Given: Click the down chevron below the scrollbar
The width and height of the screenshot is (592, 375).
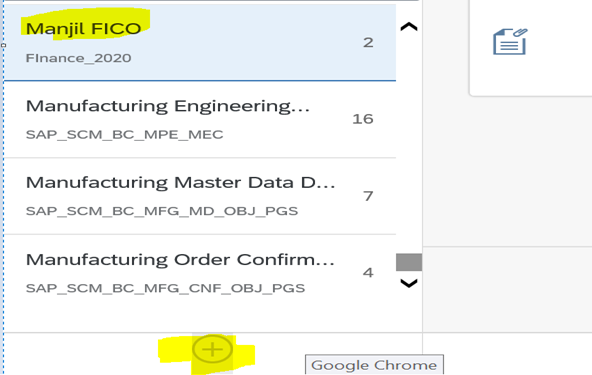Looking at the screenshot, I should pyautogui.click(x=409, y=283).
